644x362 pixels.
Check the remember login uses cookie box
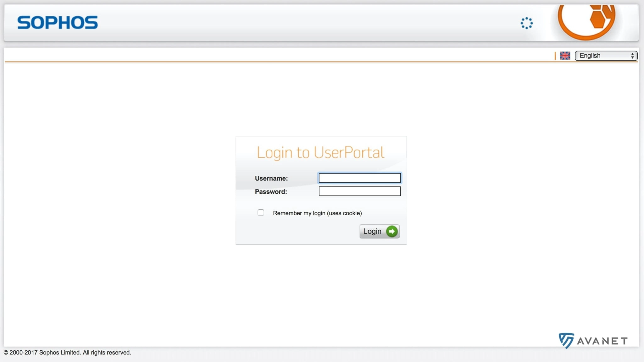coord(260,213)
